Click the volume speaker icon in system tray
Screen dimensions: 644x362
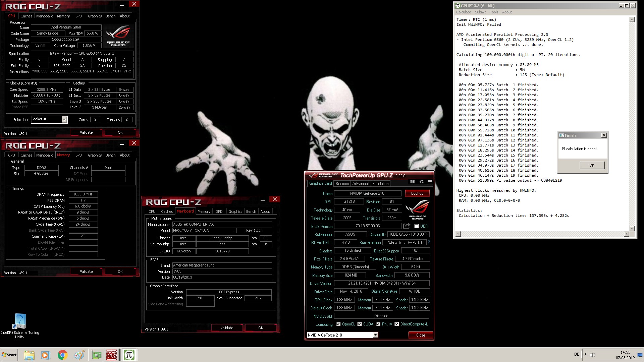click(x=593, y=355)
